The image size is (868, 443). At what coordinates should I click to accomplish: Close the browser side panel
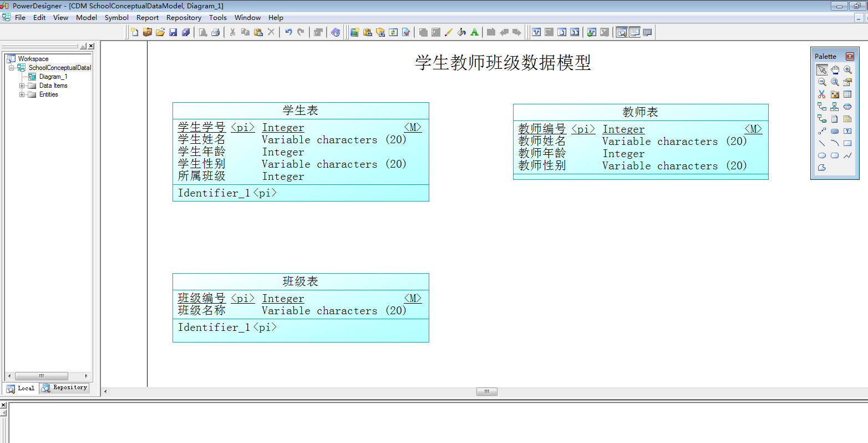91,46
